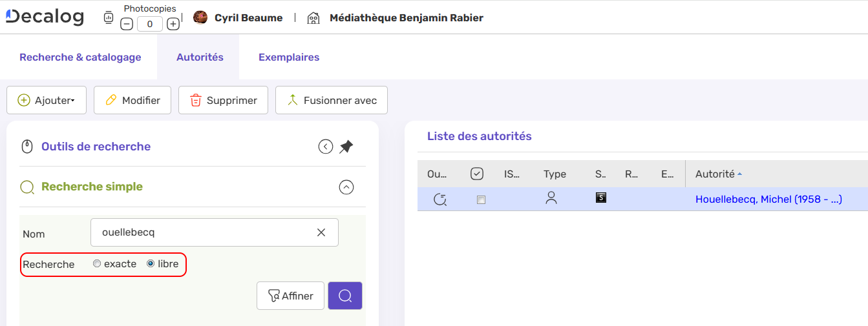Image resolution: width=868 pixels, height=326 pixels.
Task: Open Houellebecq, Michel (1958 - ...) authority link
Action: pyautogui.click(x=768, y=199)
